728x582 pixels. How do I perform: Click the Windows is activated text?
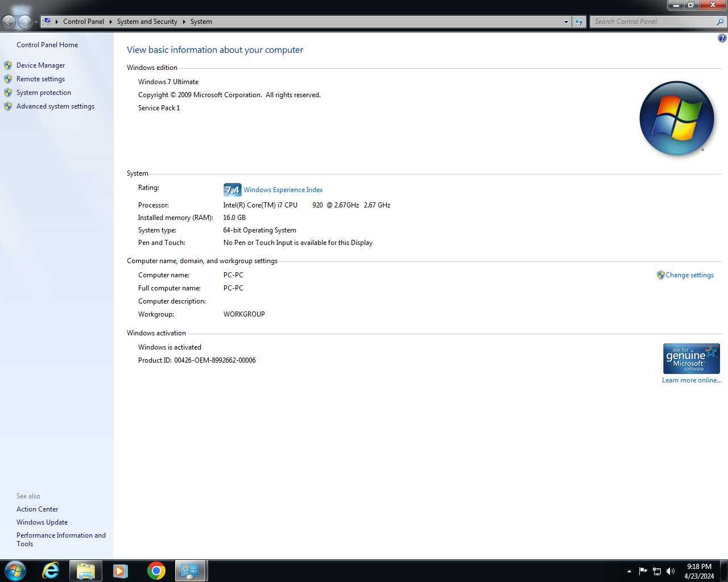point(169,347)
